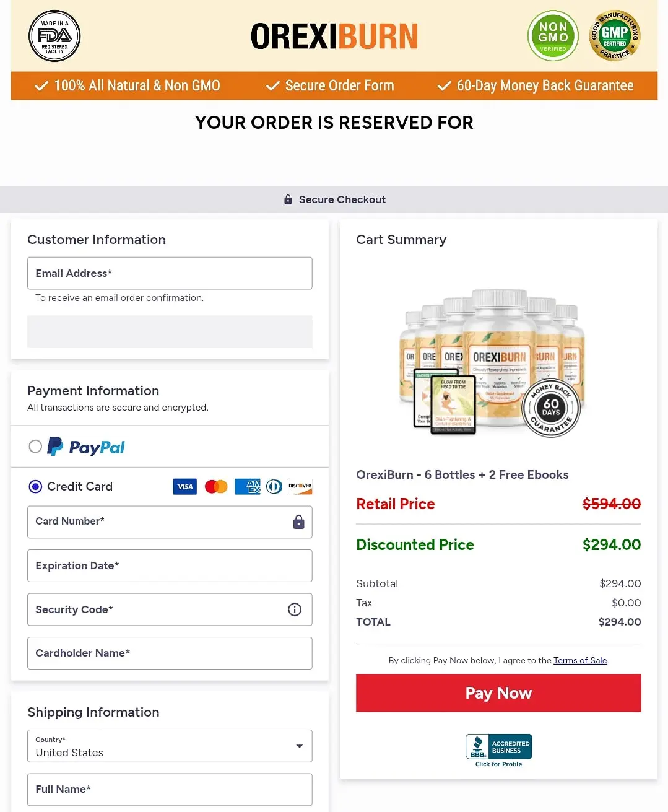
Task: Click the Non GMO verified badge
Action: click(x=553, y=36)
